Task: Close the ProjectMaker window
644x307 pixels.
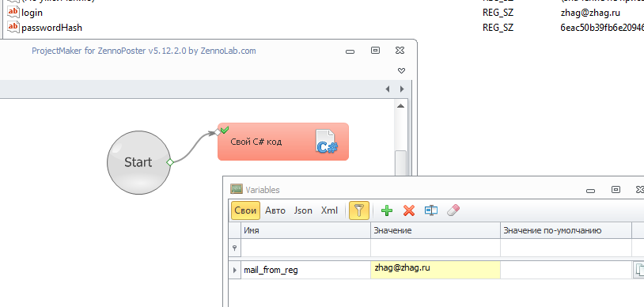Action: click(400, 50)
